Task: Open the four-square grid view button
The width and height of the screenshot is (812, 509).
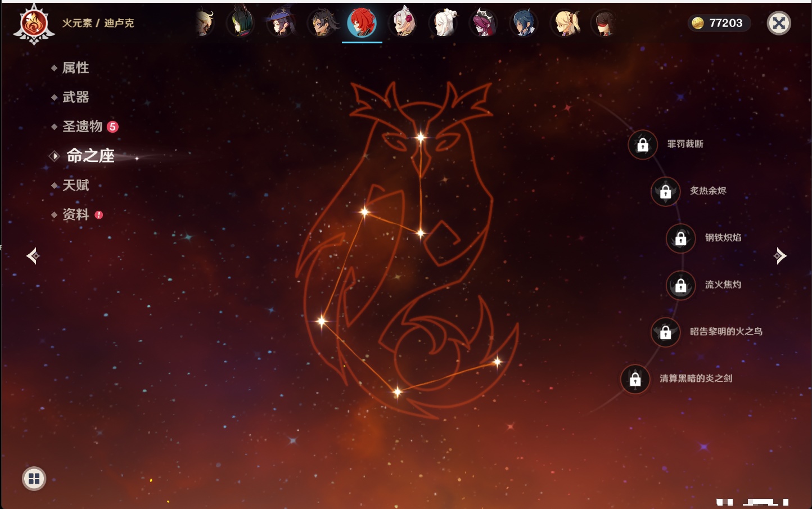Action: pyautogui.click(x=34, y=479)
